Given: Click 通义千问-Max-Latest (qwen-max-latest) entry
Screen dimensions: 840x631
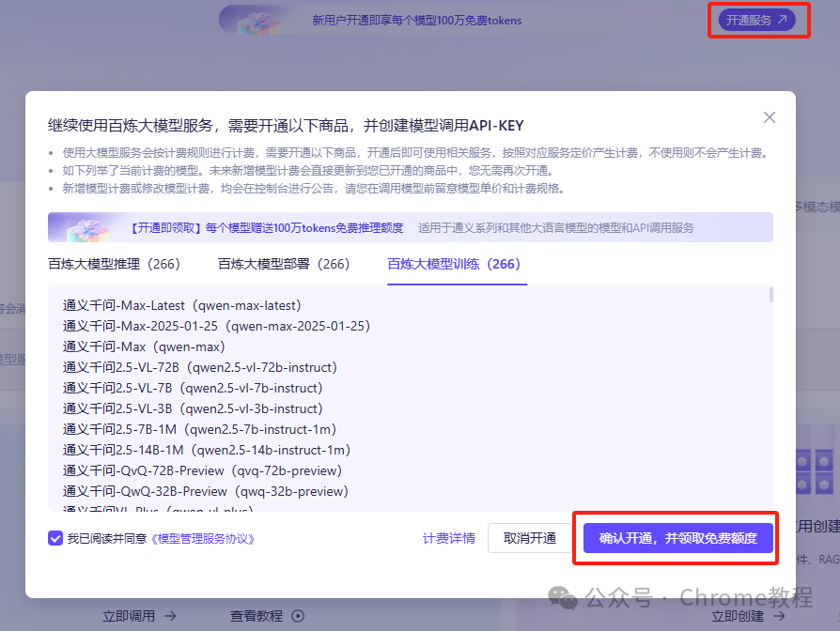Looking at the screenshot, I should tap(182, 305).
